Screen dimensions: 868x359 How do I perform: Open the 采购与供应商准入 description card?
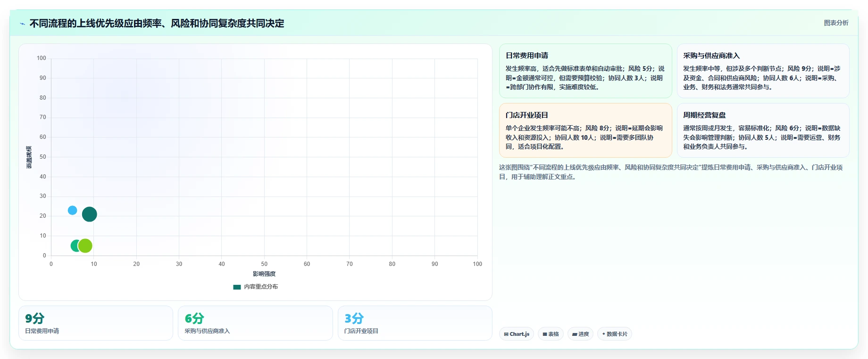[x=763, y=71]
